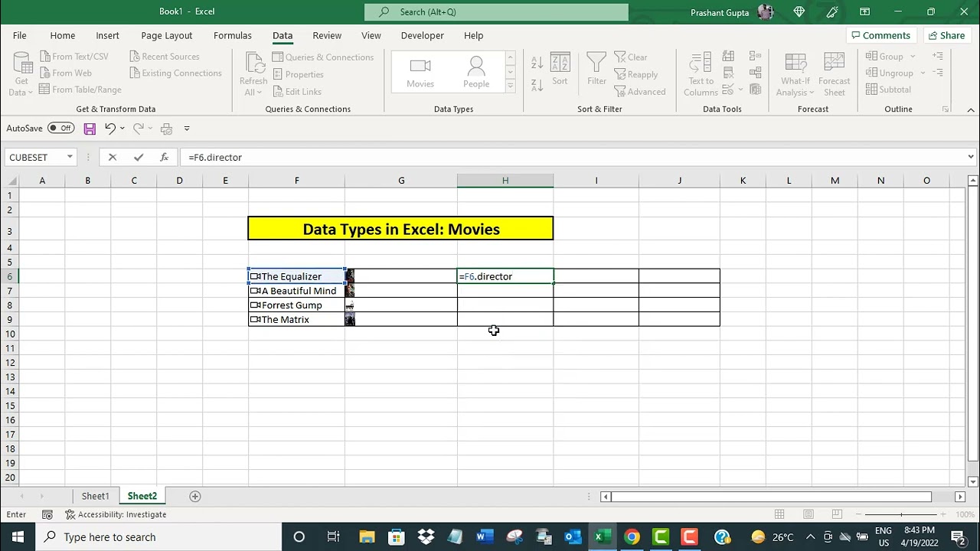Click the Consolidate icon
Viewport: 980px width, 551px height.
(756, 57)
